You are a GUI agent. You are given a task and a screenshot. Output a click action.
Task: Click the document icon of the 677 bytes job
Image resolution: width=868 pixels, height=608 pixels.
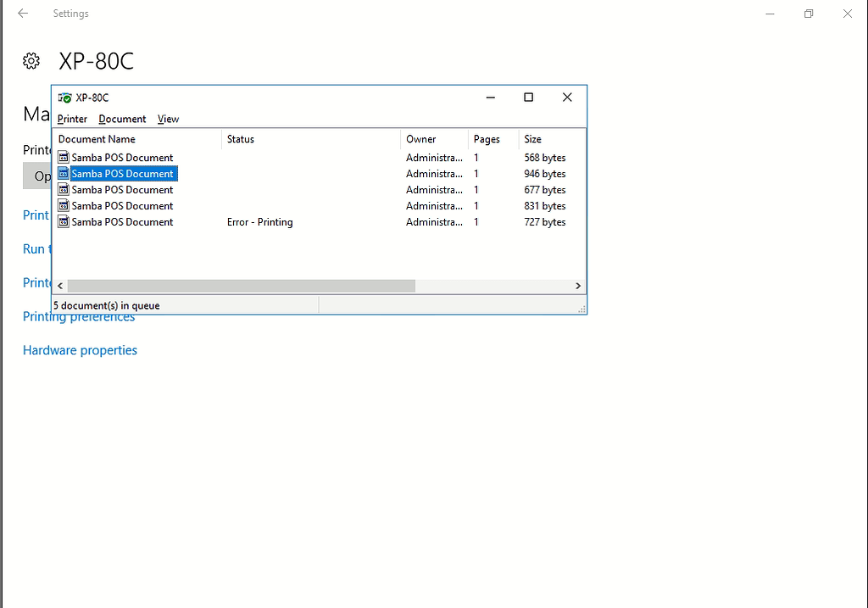click(64, 190)
